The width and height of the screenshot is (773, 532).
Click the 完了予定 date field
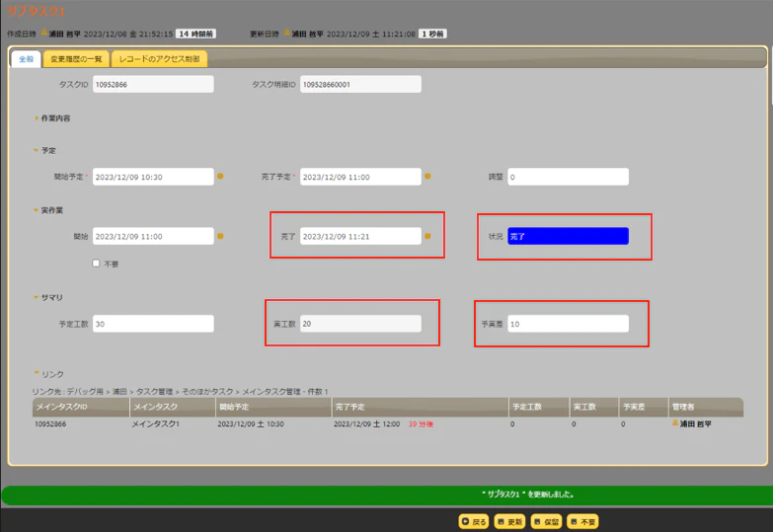click(361, 177)
